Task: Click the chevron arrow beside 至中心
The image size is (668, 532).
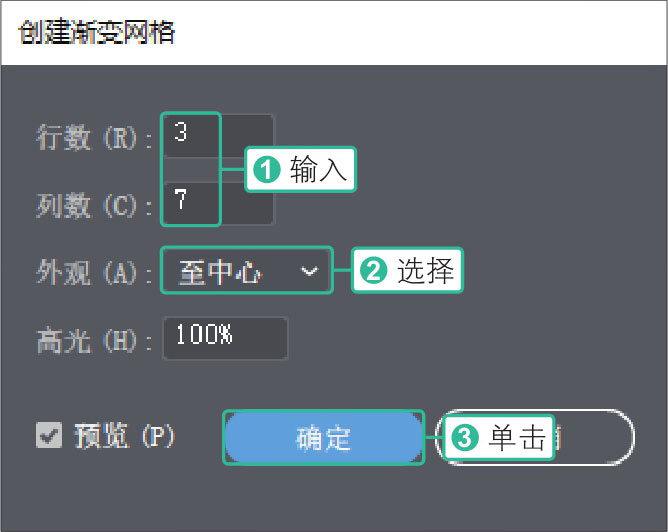Action: [x=309, y=271]
